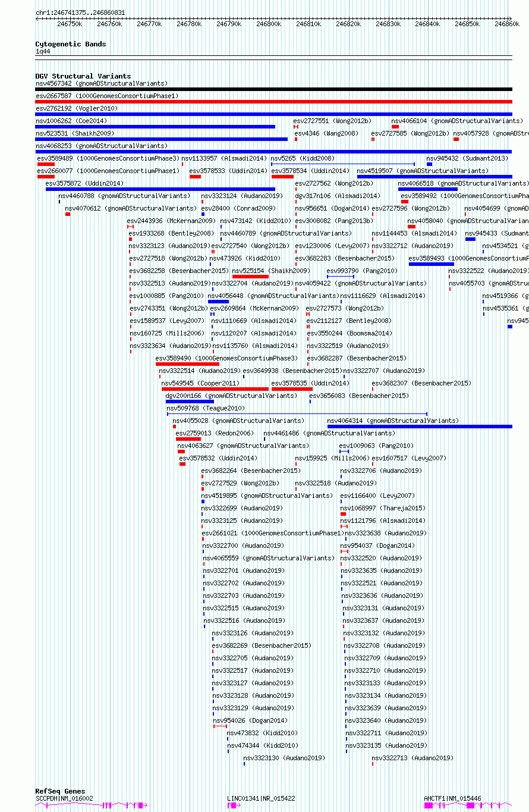Click esv3578535 (Uddin2014) label

311,383
